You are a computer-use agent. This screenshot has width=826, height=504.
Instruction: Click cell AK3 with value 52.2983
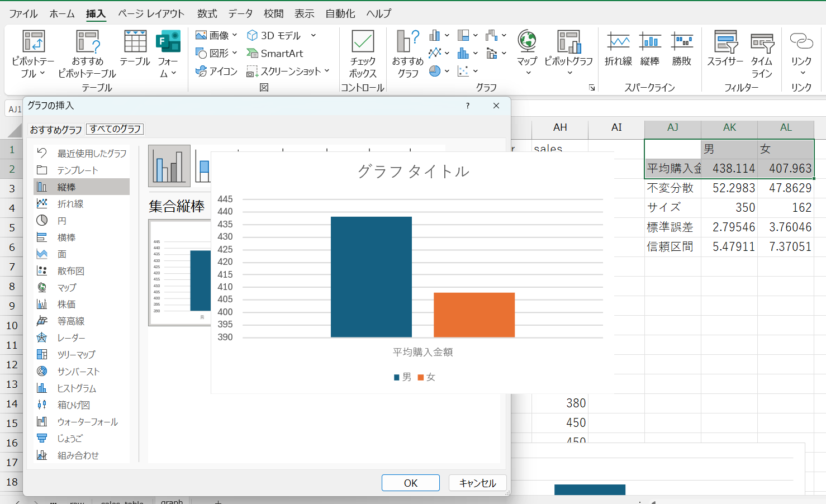(x=729, y=188)
